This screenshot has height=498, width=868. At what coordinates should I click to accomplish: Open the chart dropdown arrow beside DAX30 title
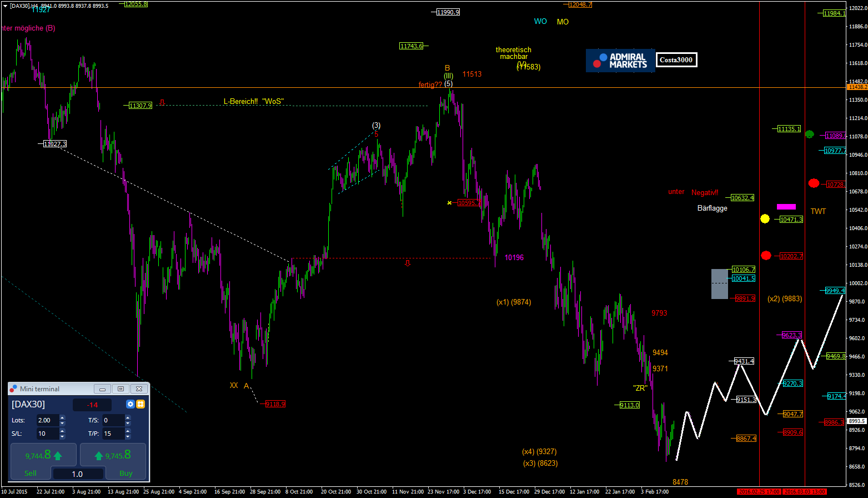point(5,6)
